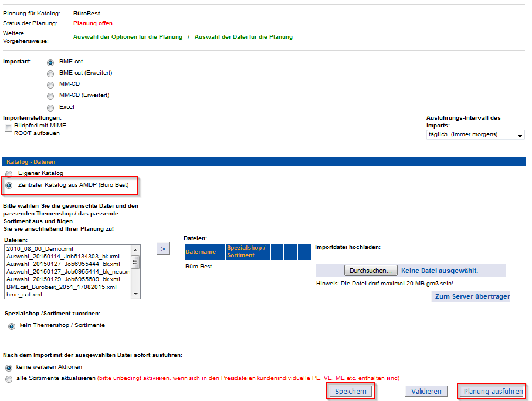Click the Dateiname column header
The width and height of the screenshot is (532, 401).
[x=205, y=252]
